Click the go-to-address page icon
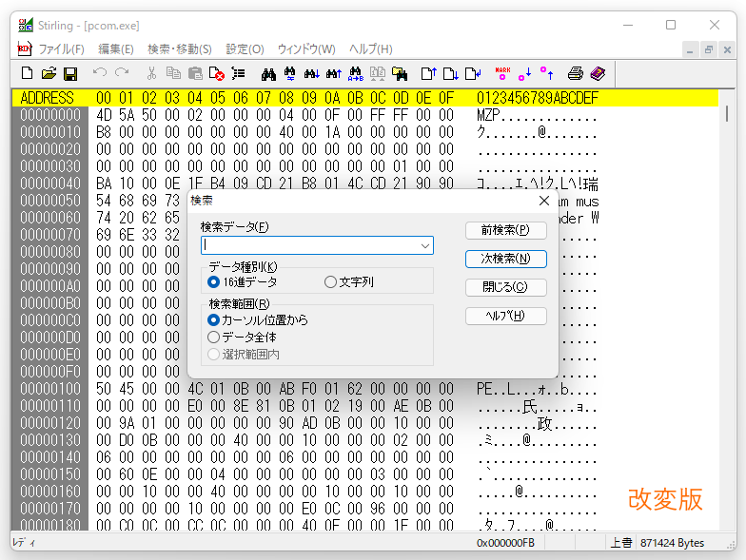 click(473, 73)
